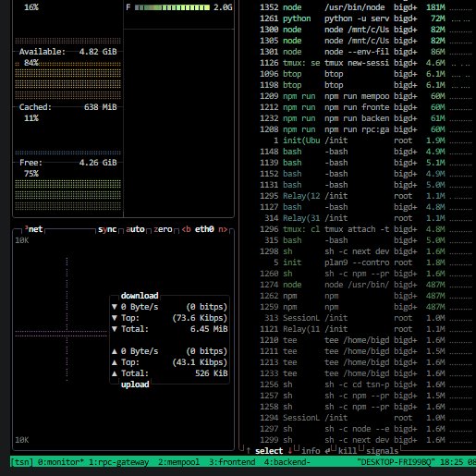
Task: Select process 1274 node /usr/bin/ row
Action: pyautogui.click(x=365, y=285)
